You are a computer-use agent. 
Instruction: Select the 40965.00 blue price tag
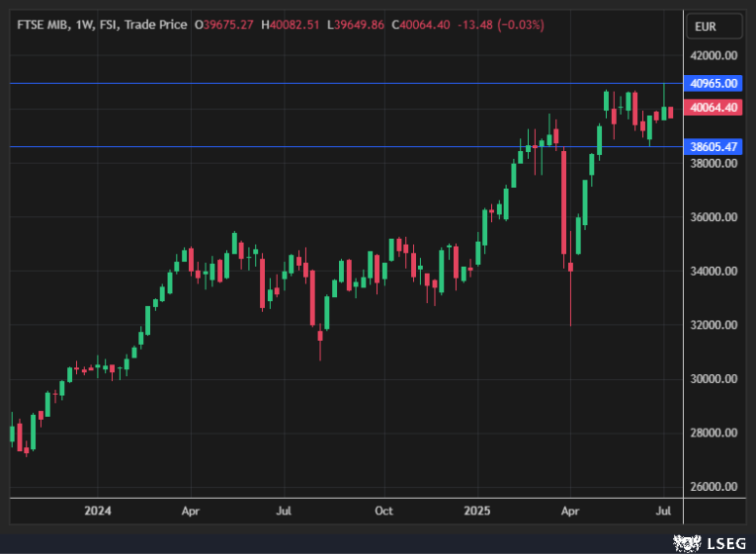pyautogui.click(x=714, y=84)
